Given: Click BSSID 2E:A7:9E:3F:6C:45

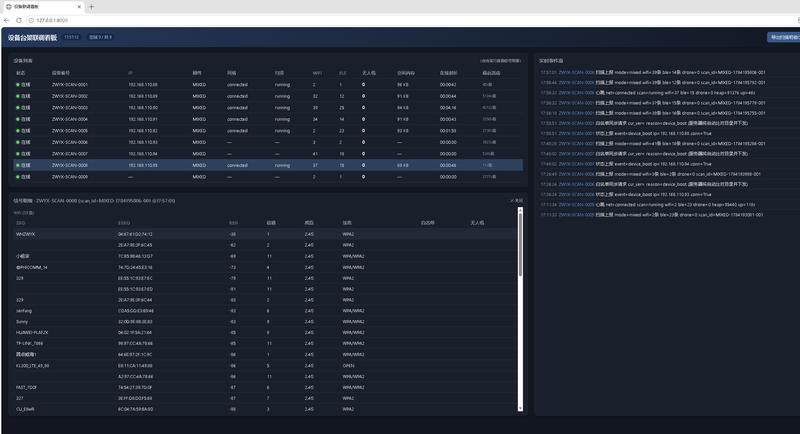Looking at the screenshot, I should tap(135, 245).
